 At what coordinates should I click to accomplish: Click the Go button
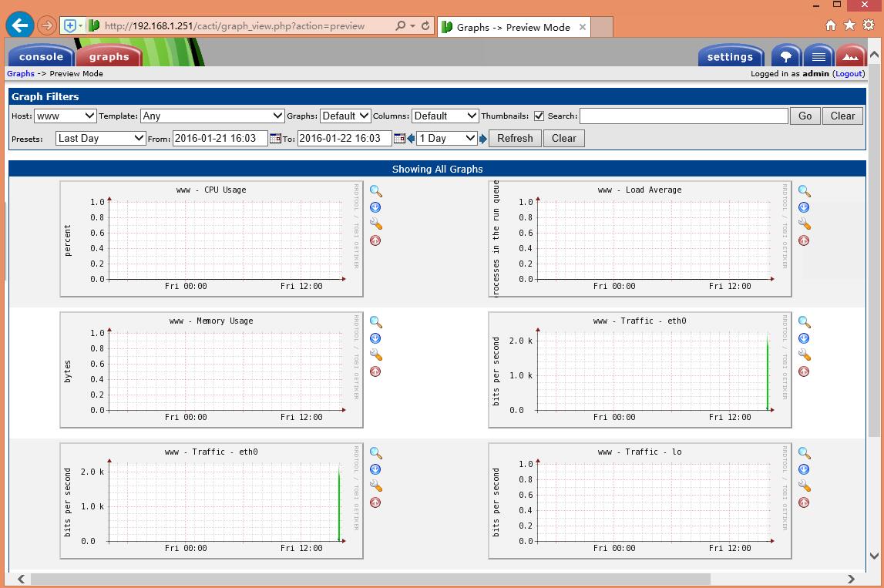point(805,116)
